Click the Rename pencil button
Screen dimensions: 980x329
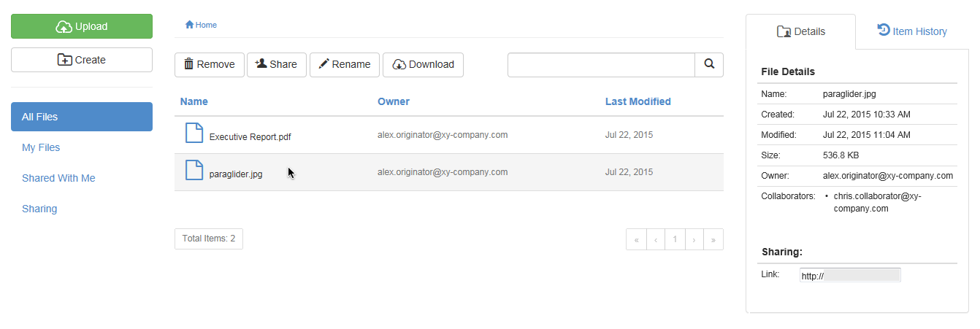[344, 64]
